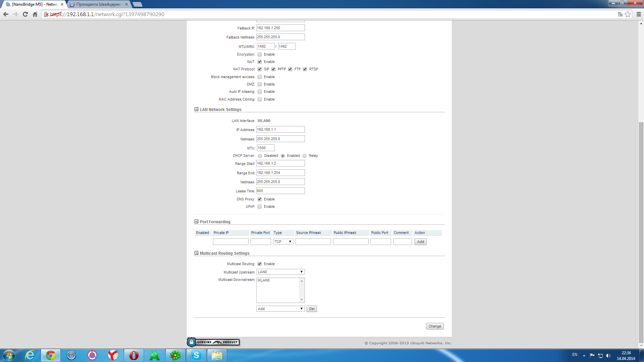Viewport: 644px width, 362px height.
Task: Open the port forwarding TCP type dropdown
Action: [283, 242]
